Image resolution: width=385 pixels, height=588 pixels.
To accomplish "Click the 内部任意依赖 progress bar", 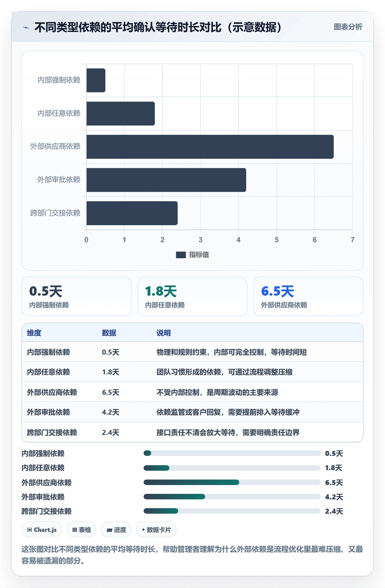I will point(232,468).
